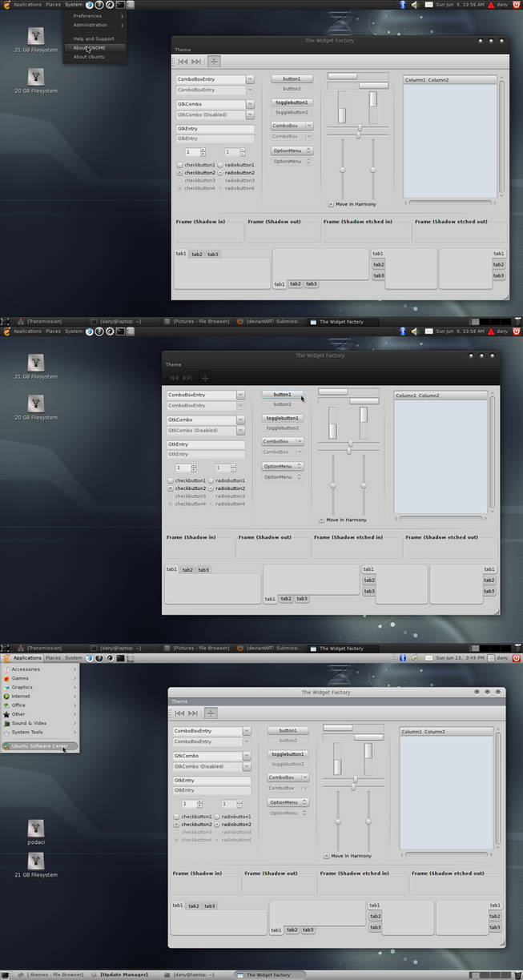This screenshot has width=523, height=980.
Task: Click upper horizontal slider in 3:49 PM Widget Factory
Action: pos(355,779)
